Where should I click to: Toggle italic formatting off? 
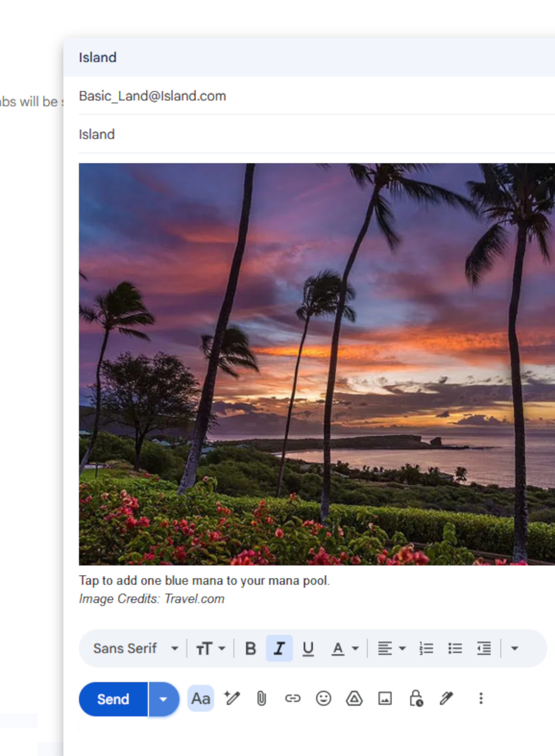pyautogui.click(x=279, y=648)
